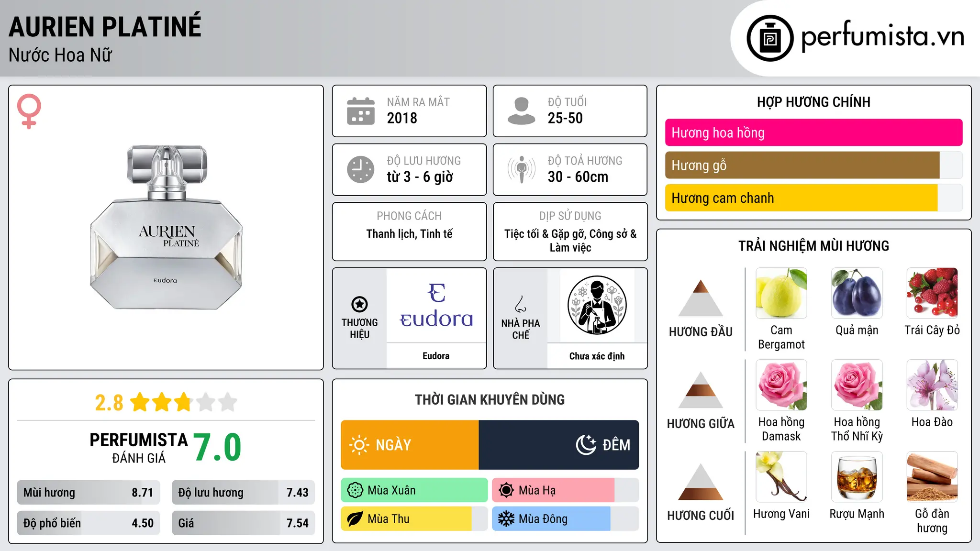
Task: Click the sillage icon beside Độ toả hương
Action: click(x=522, y=169)
